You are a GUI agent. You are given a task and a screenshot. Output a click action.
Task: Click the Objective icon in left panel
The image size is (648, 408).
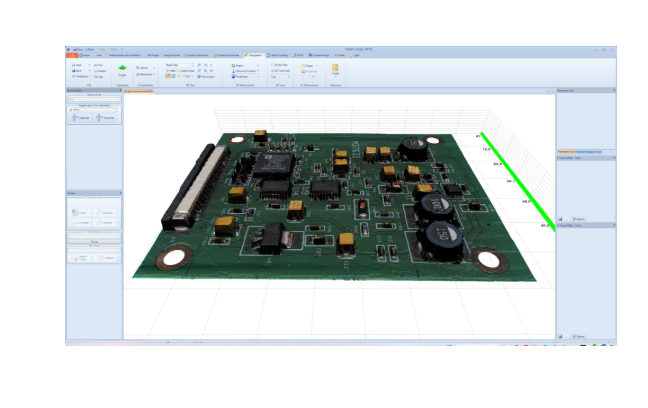pos(108,117)
